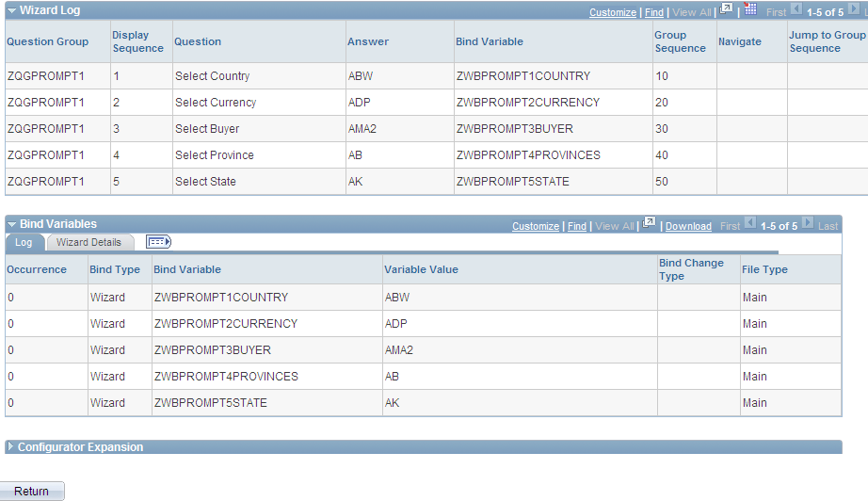Click First in Wizard Log navigation
This screenshot has width=868, height=501.
776,12
